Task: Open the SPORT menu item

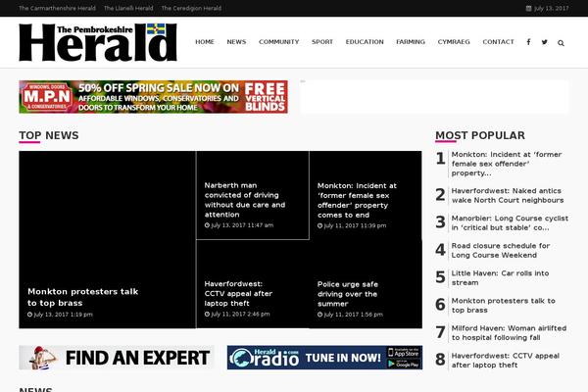Action: (322, 42)
